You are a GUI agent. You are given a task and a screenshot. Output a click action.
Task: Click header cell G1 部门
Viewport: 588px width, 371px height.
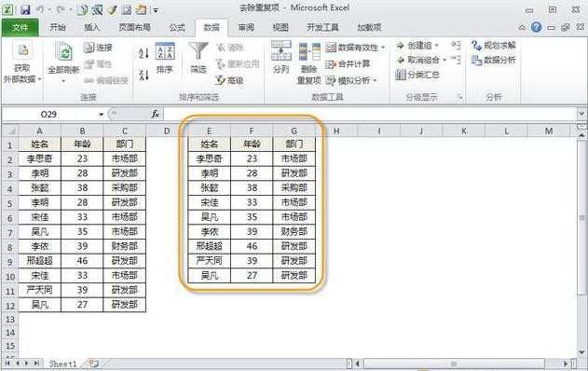coord(294,144)
